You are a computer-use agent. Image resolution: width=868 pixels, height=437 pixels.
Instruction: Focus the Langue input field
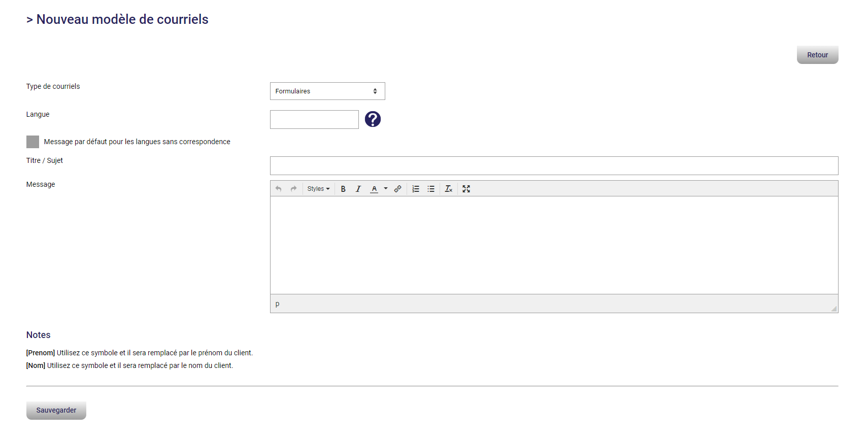tap(314, 120)
